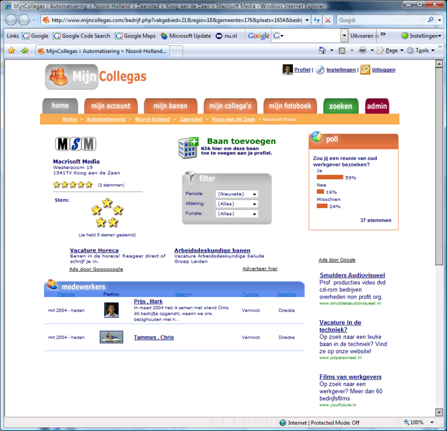Follow the Koog aan de Zaan breadcrumb
Image resolution: width=447 pixels, height=431 pixels.
point(233,119)
